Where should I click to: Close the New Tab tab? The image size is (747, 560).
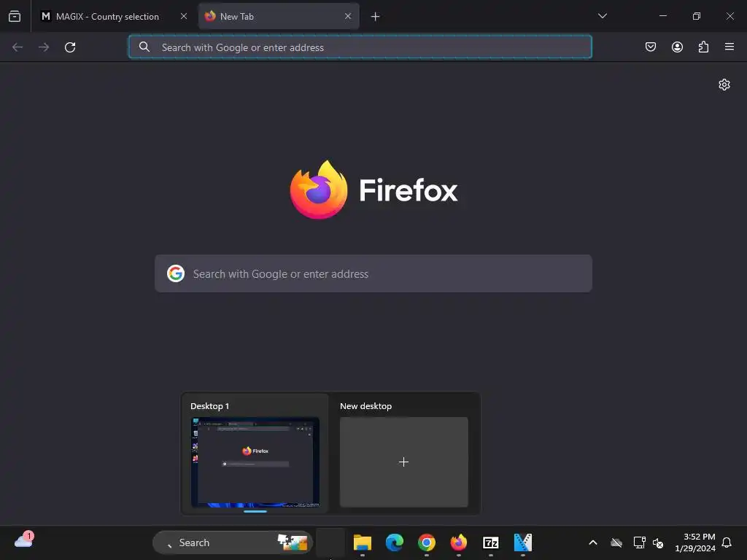pos(348,16)
